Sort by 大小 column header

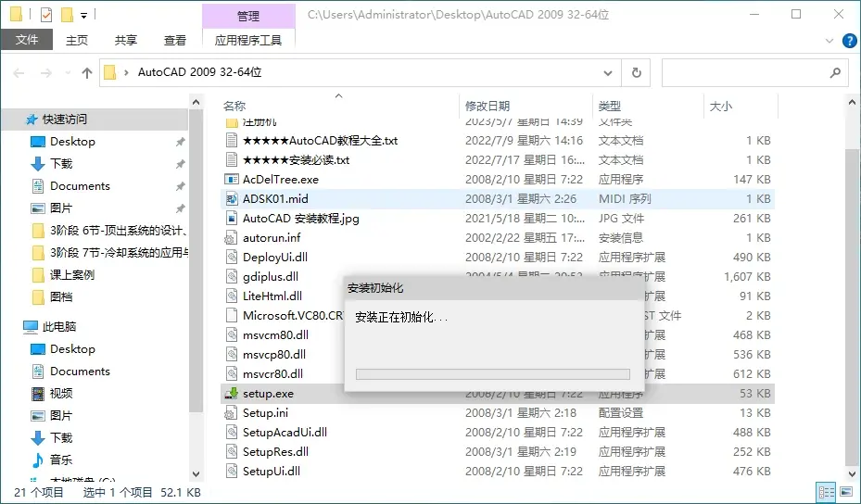point(720,106)
